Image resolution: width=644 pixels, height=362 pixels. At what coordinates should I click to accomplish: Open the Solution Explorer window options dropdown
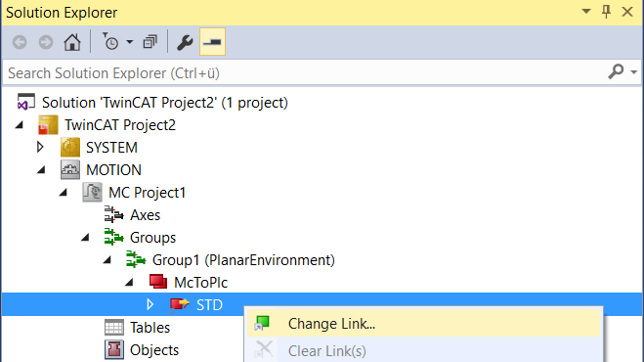[x=586, y=12]
